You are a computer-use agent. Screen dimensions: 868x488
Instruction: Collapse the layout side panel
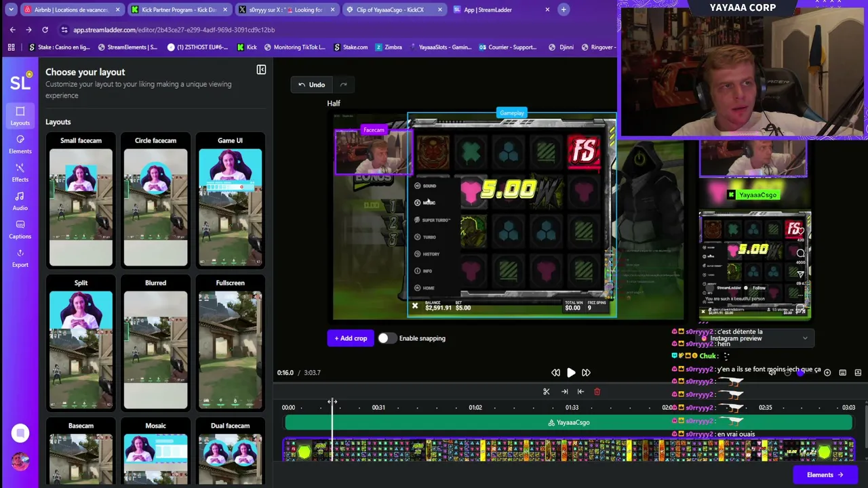click(261, 70)
